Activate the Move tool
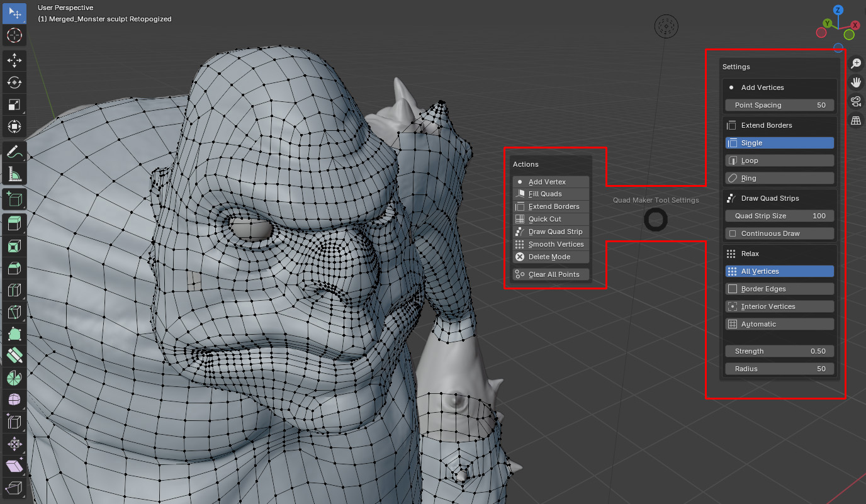Screen dimensions: 866x504 point(14,60)
